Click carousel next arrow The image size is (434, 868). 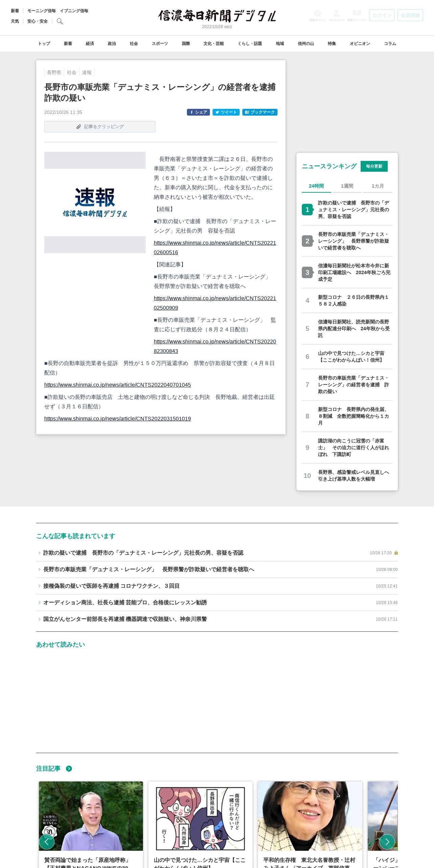pyautogui.click(x=387, y=842)
